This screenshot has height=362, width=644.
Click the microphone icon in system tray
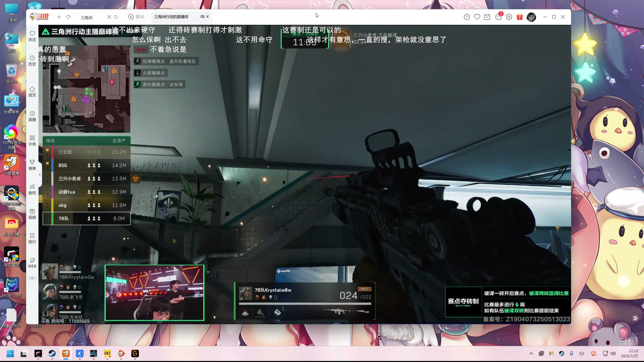click(x=572, y=353)
